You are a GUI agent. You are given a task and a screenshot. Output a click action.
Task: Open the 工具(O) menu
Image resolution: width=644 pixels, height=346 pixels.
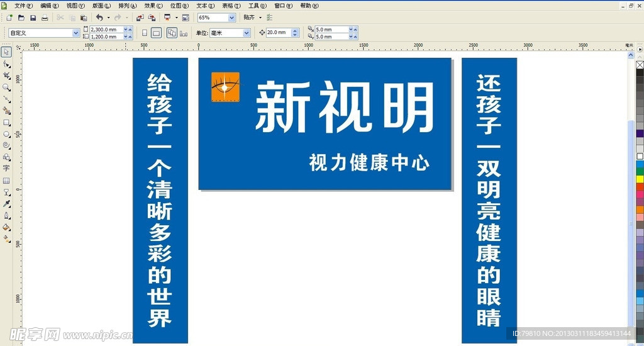257,6
